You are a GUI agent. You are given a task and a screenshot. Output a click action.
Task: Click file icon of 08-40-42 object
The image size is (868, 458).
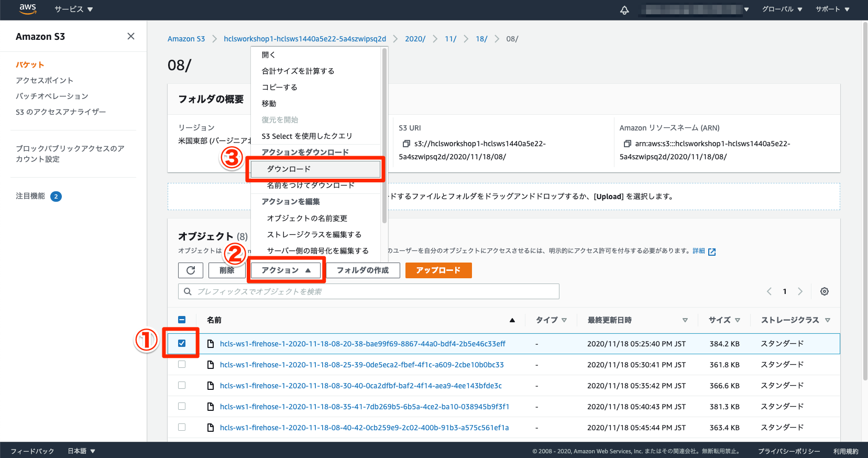point(211,428)
